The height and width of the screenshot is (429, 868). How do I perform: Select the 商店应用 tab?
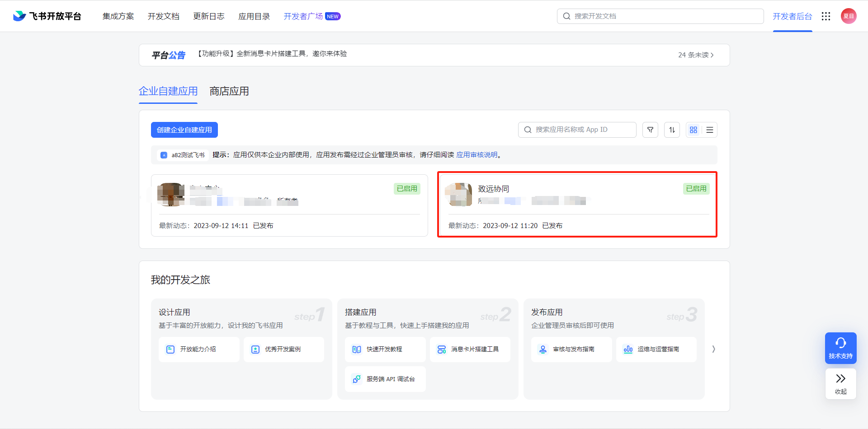229,91
